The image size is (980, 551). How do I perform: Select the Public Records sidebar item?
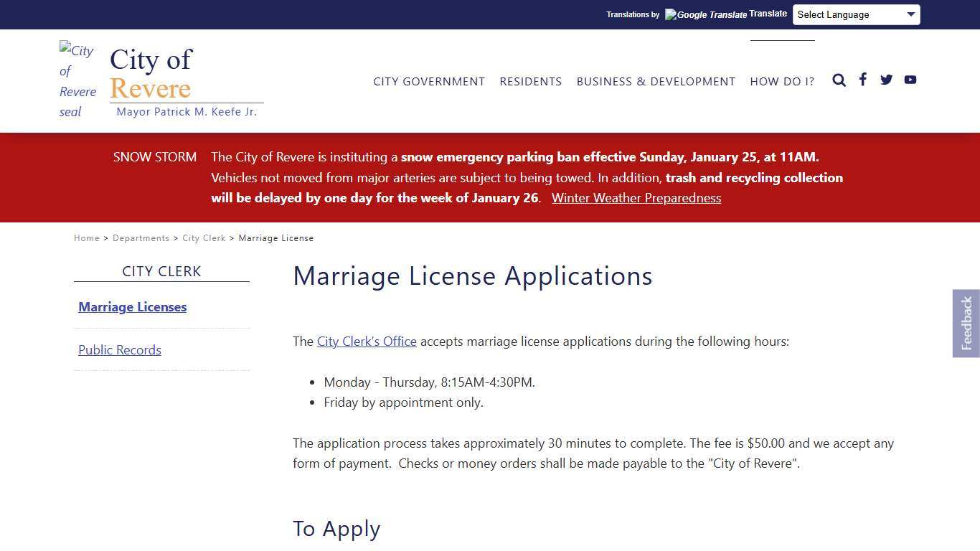coord(119,349)
